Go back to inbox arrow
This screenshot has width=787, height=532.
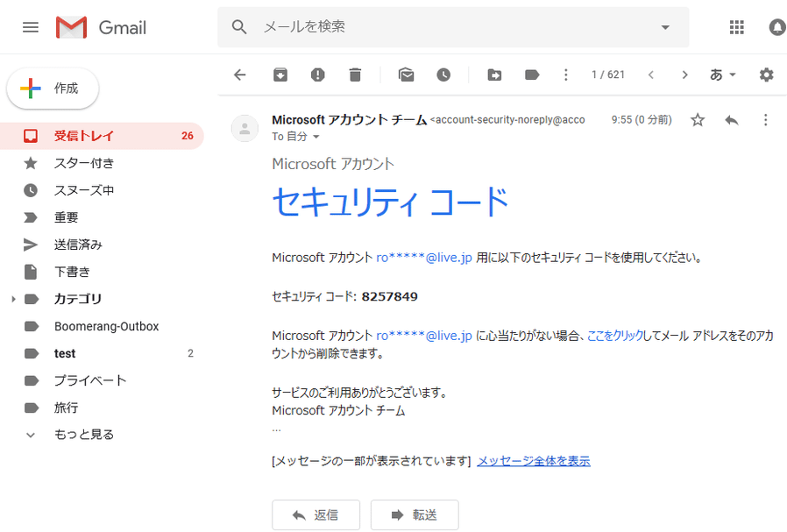(x=240, y=75)
